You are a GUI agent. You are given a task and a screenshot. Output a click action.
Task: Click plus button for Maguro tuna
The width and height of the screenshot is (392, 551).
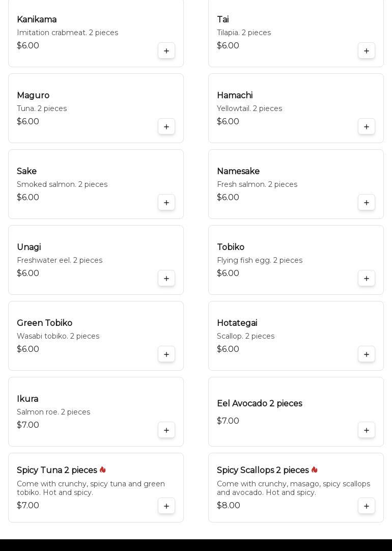click(x=166, y=127)
